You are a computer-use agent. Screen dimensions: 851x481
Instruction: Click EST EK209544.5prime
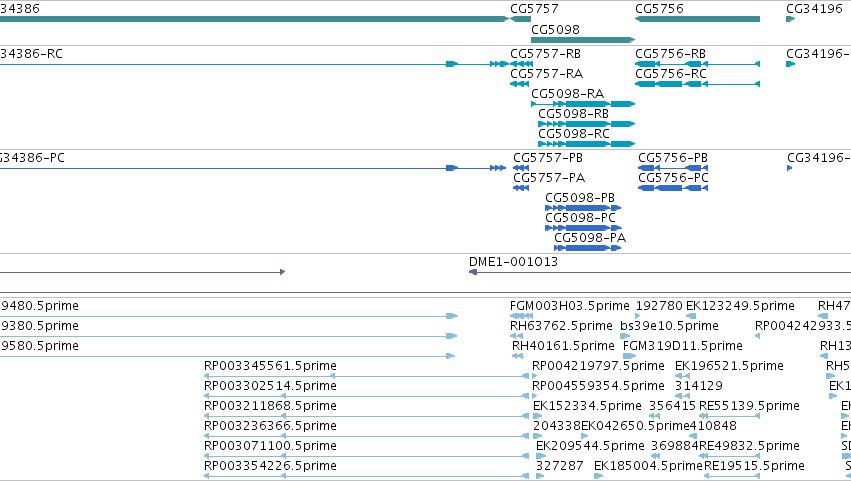[x=590, y=446]
